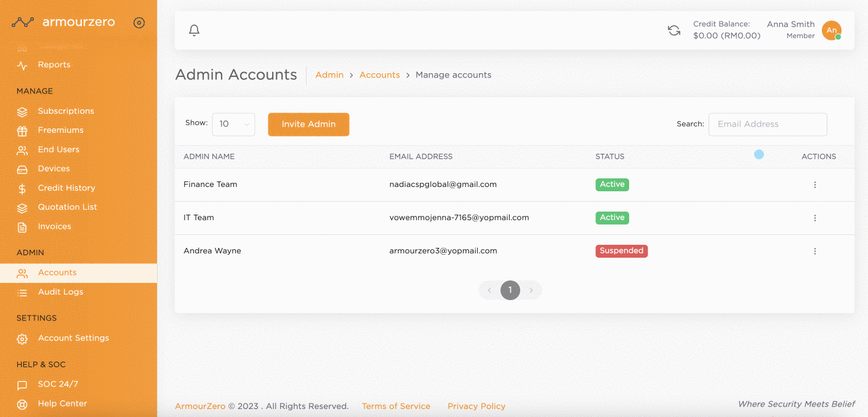
Task: Click the armourzero logo icon
Action: [23, 22]
